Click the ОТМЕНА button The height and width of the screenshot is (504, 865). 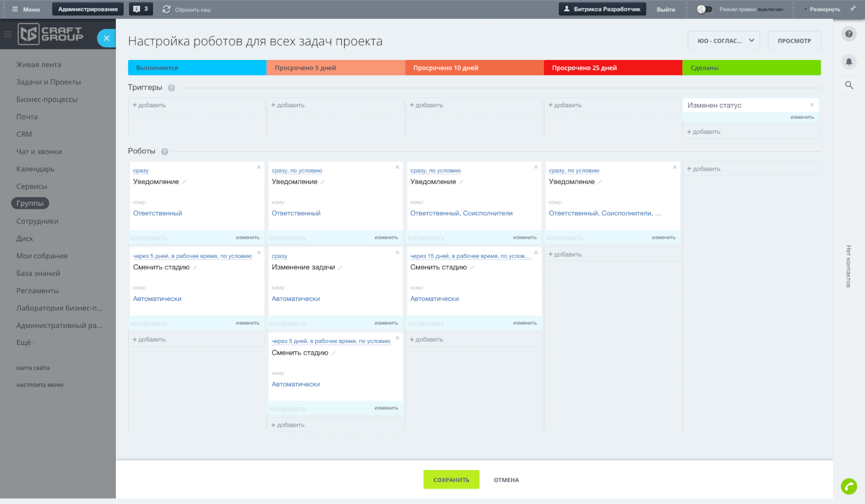click(x=506, y=480)
